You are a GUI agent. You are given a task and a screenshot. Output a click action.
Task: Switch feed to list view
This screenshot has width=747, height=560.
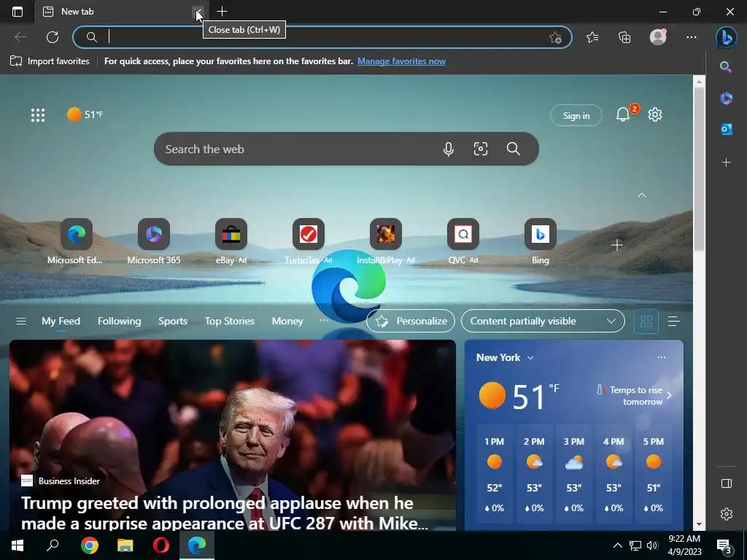point(673,322)
